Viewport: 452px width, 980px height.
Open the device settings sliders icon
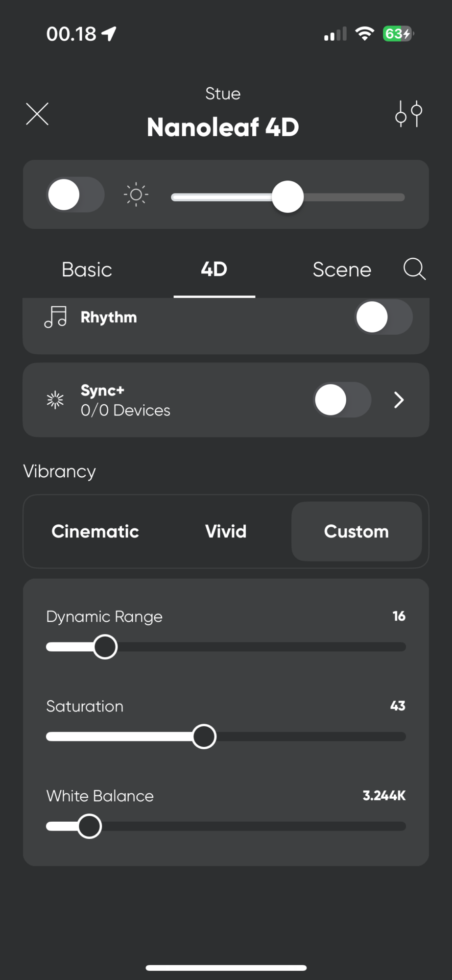(x=409, y=114)
